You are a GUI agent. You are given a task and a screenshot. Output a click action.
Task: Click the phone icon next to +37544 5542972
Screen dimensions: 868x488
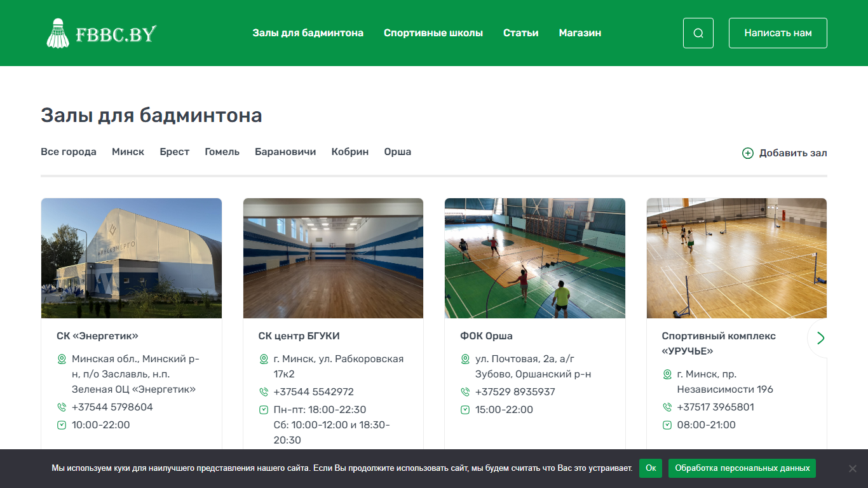264,392
